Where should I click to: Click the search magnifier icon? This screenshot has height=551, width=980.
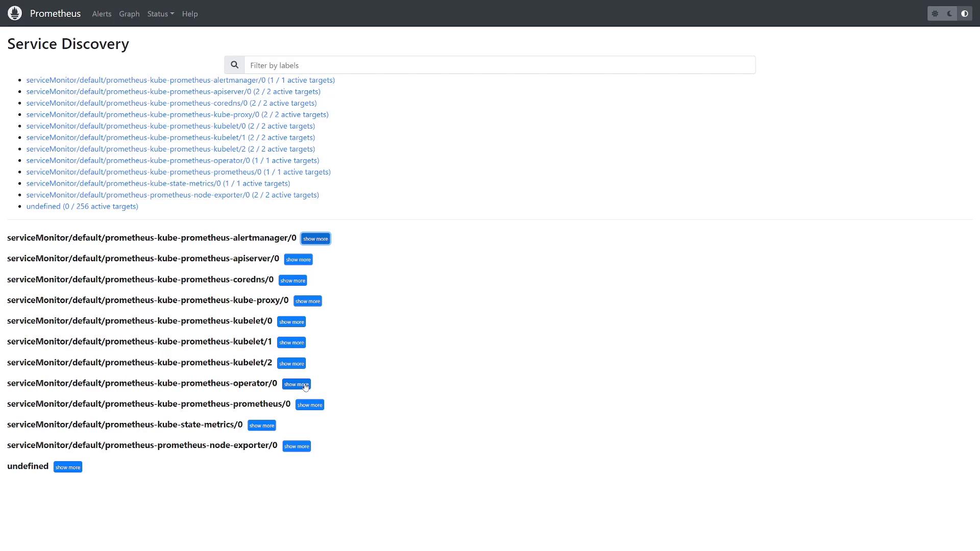click(234, 65)
